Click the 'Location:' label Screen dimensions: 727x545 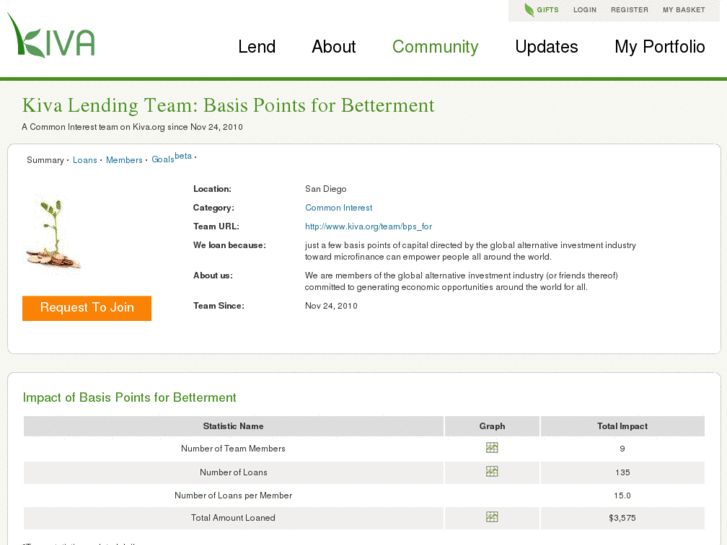(x=212, y=189)
